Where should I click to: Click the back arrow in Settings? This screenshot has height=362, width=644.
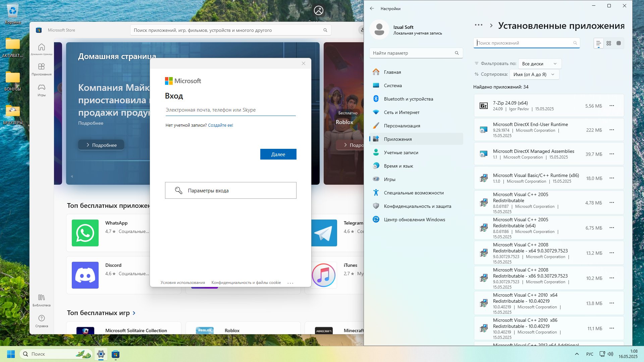[x=372, y=8]
